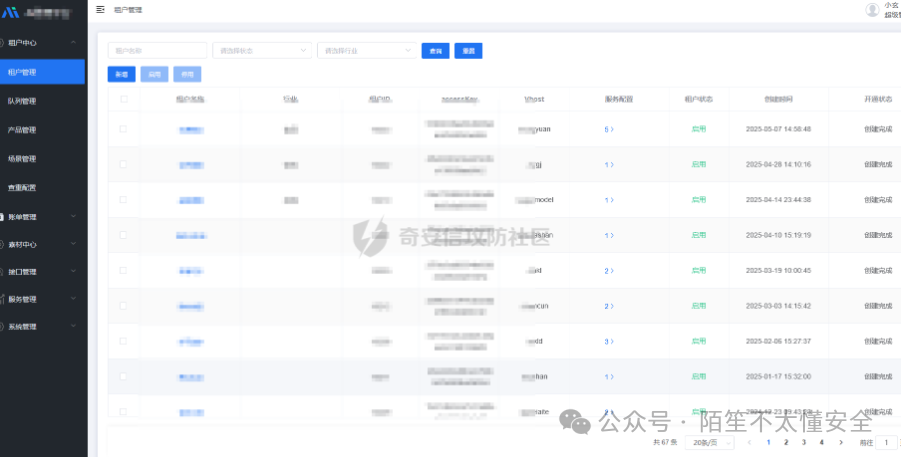Check the row created 2025-03-19 10:00:45
The width and height of the screenshot is (901, 457).
[123, 270]
